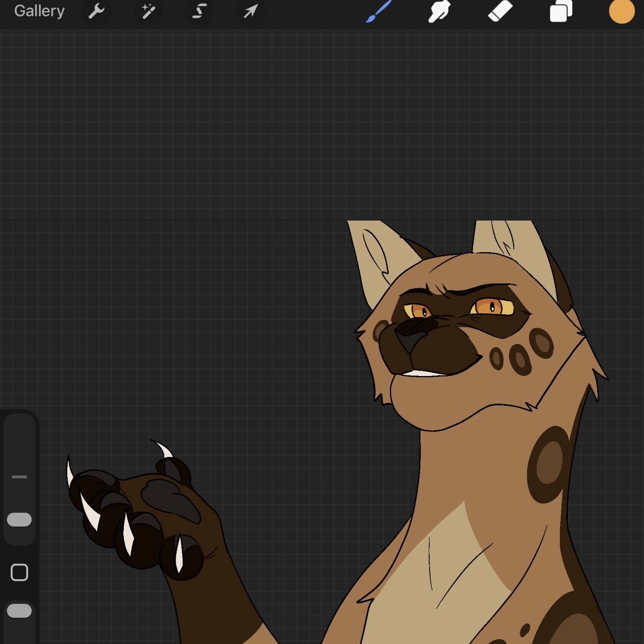Open the Gallery view
The height and width of the screenshot is (644, 644).
point(39,11)
